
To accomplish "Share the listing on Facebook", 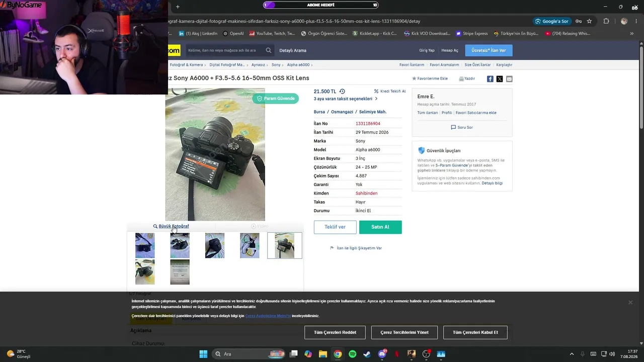I will coord(490,79).
